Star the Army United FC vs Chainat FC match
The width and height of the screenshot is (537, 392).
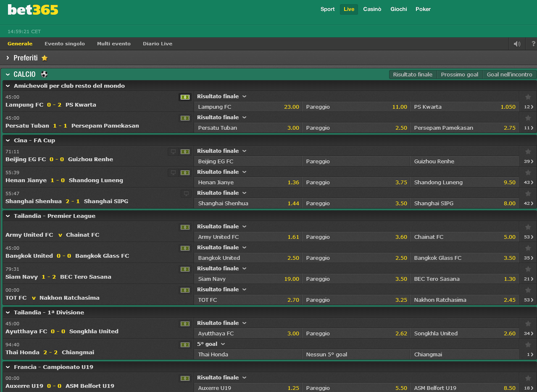[x=528, y=227]
